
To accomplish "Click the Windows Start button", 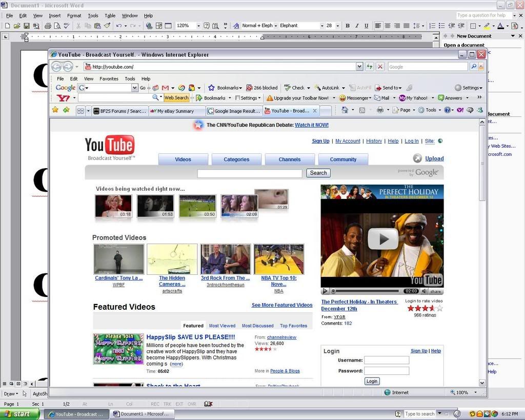I will pyautogui.click(x=19, y=414).
